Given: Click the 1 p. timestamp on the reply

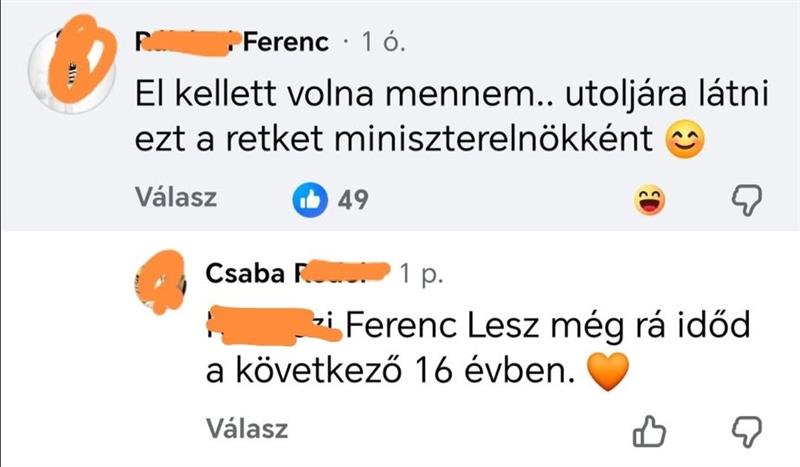Looking at the screenshot, I should [420, 273].
